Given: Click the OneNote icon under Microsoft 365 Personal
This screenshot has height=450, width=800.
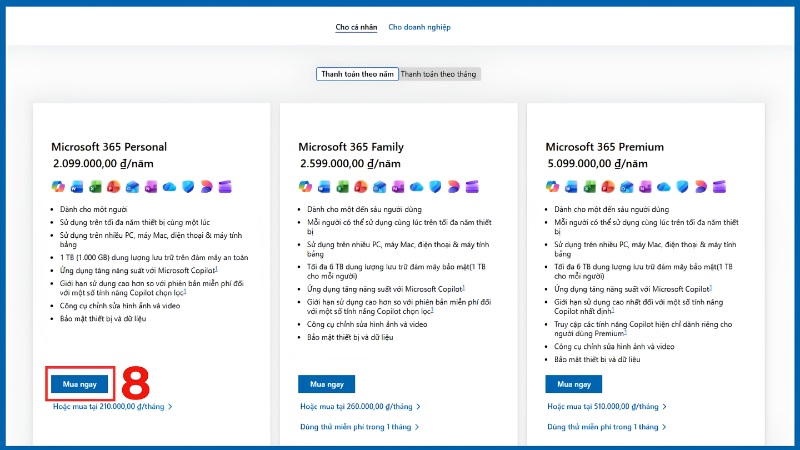Looking at the screenshot, I should tap(151, 187).
